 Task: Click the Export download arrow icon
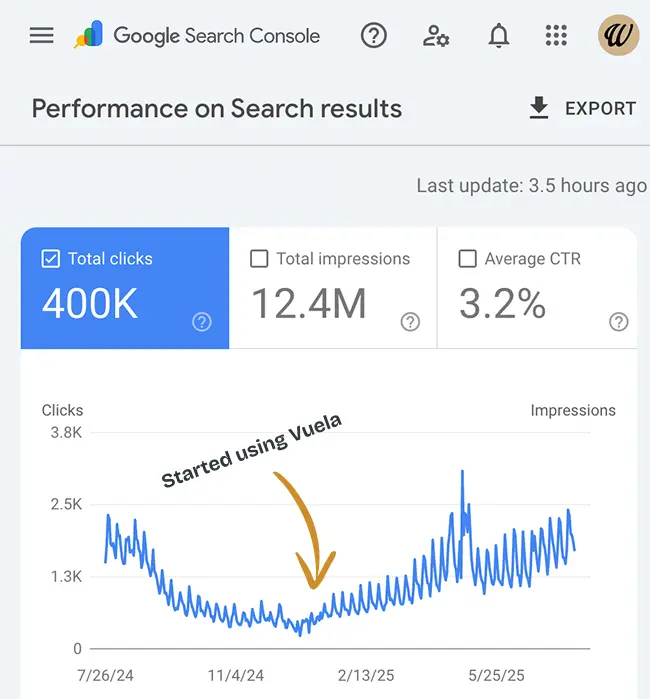tap(539, 108)
